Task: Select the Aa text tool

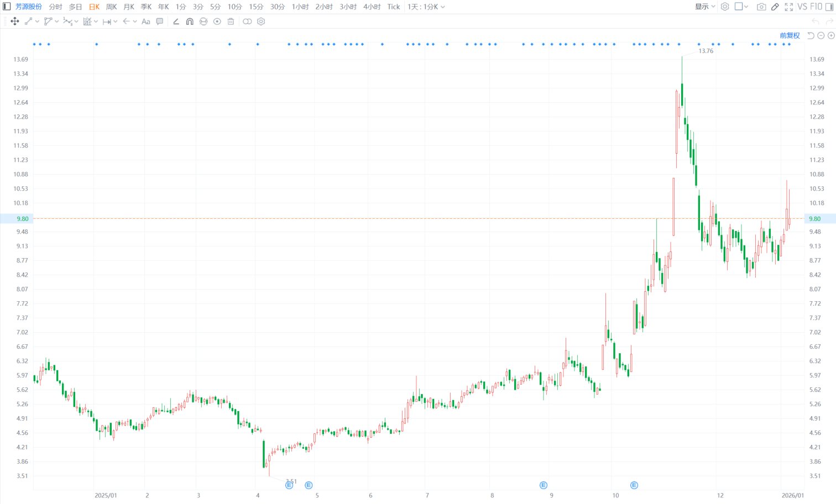Action: point(146,22)
